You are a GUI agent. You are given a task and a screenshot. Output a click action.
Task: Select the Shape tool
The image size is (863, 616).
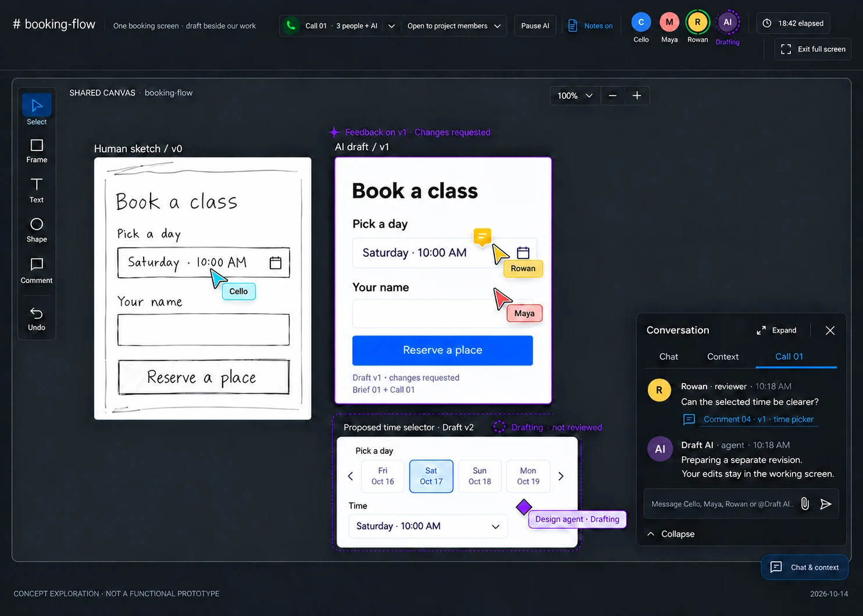(37, 230)
